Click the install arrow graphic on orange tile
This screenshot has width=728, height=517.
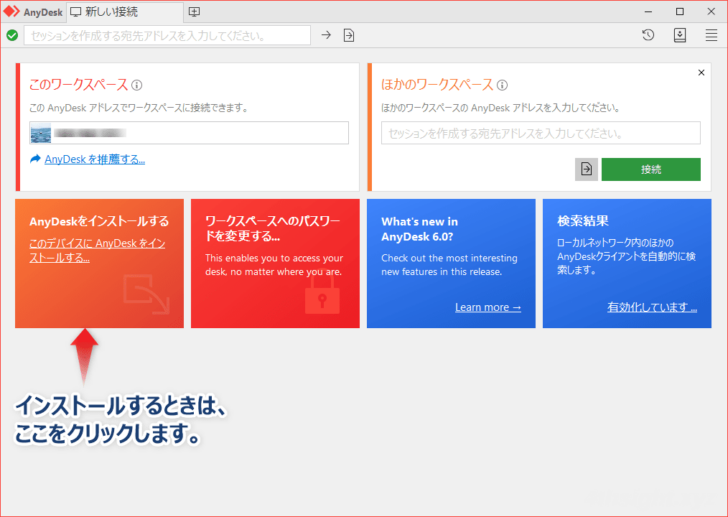click(x=147, y=294)
